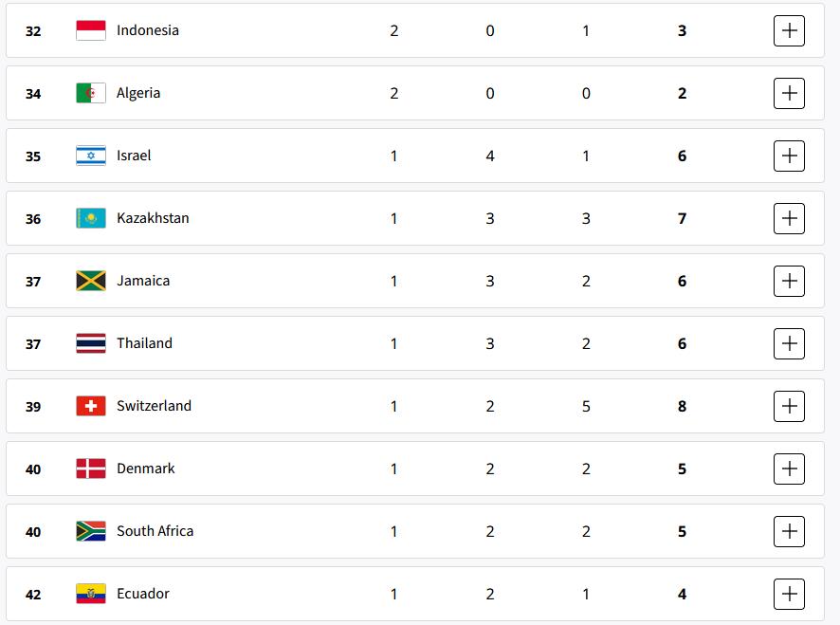Select the Switzerland flag icon
Screen dimensions: 840x625
(91, 406)
